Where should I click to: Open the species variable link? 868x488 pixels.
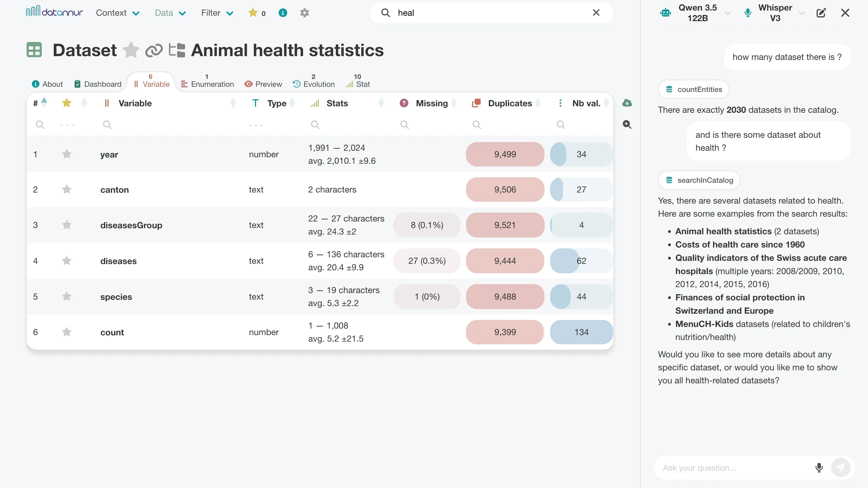pos(116,297)
